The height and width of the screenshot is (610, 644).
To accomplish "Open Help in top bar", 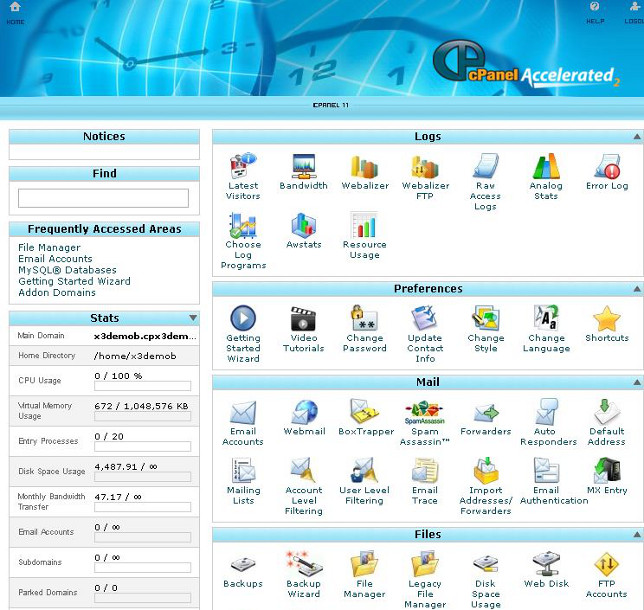I will coord(595,12).
